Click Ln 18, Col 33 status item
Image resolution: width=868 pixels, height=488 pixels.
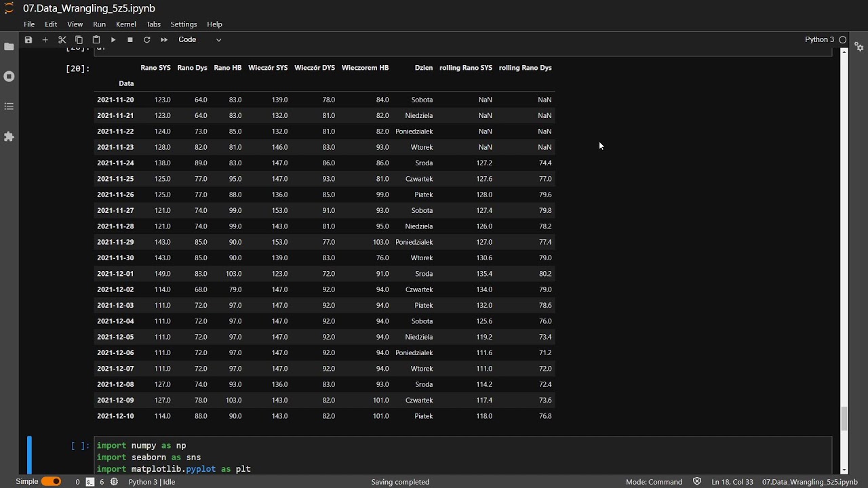pos(732,482)
